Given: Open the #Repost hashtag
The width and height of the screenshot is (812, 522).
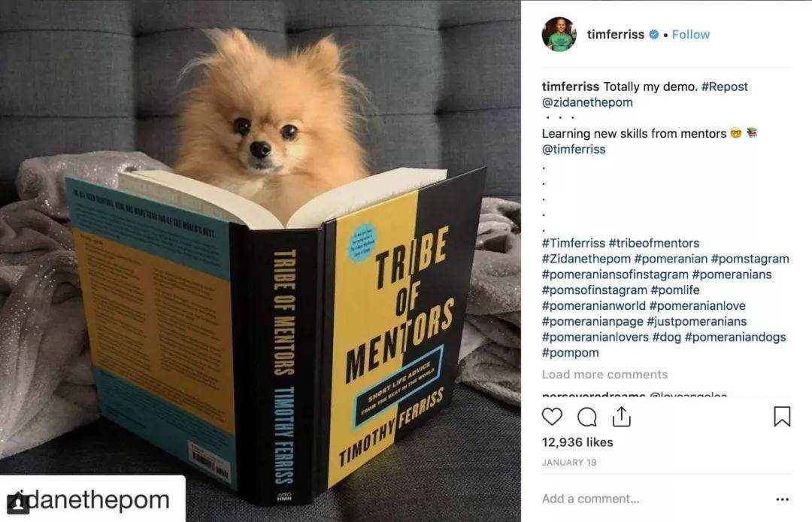Looking at the screenshot, I should pos(725,86).
